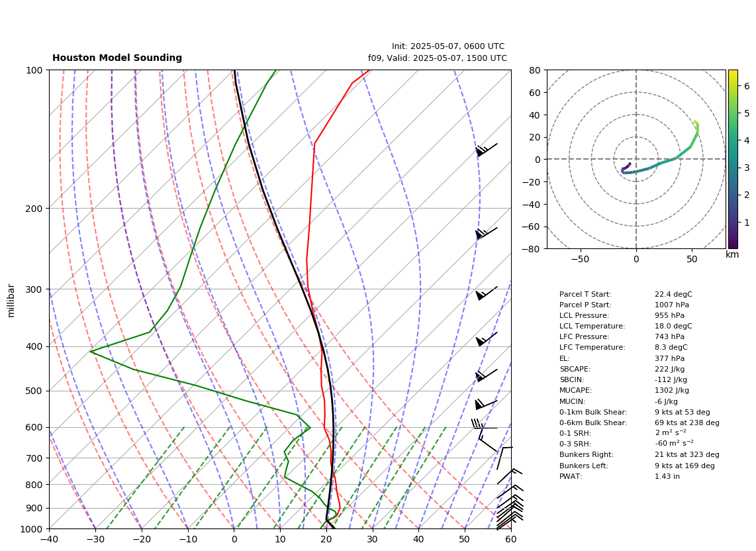Viewport: 756px width, 551px height.
Task: Select the "SBCIN:" label
Action: tap(571, 379)
